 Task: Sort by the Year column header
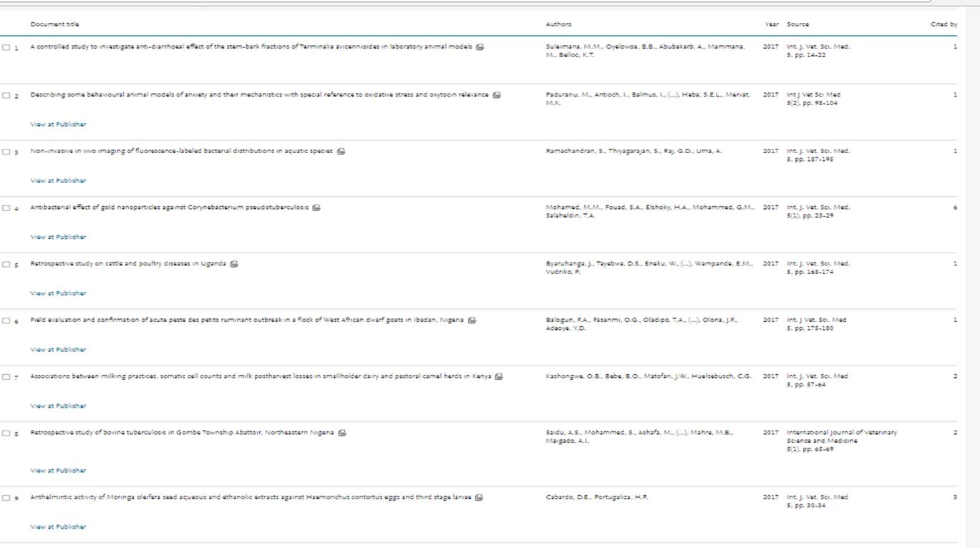[771, 24]
